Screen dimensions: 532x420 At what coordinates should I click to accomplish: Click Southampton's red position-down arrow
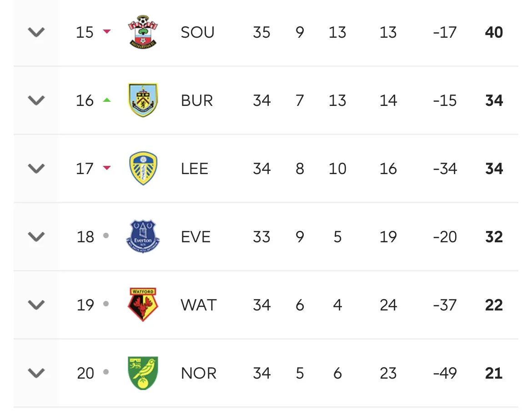[107, 32]
